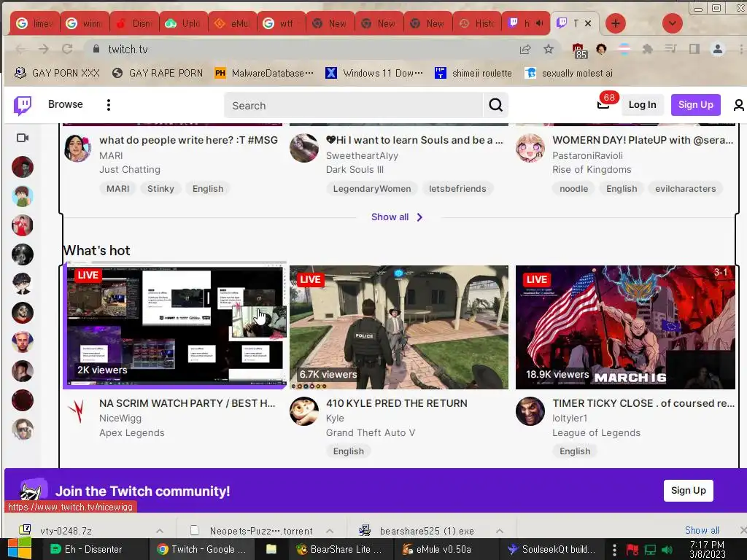Click the user profile icon next to Sign Up

pos(738,105)
